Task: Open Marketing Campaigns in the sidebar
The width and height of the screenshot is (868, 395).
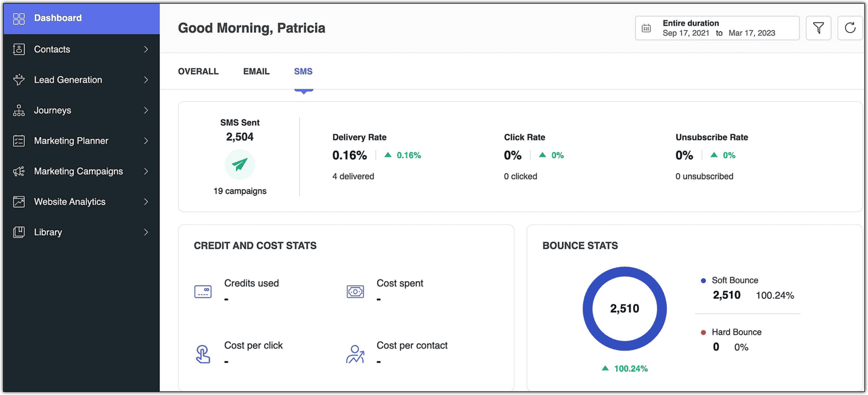Action: pos(78,171)
